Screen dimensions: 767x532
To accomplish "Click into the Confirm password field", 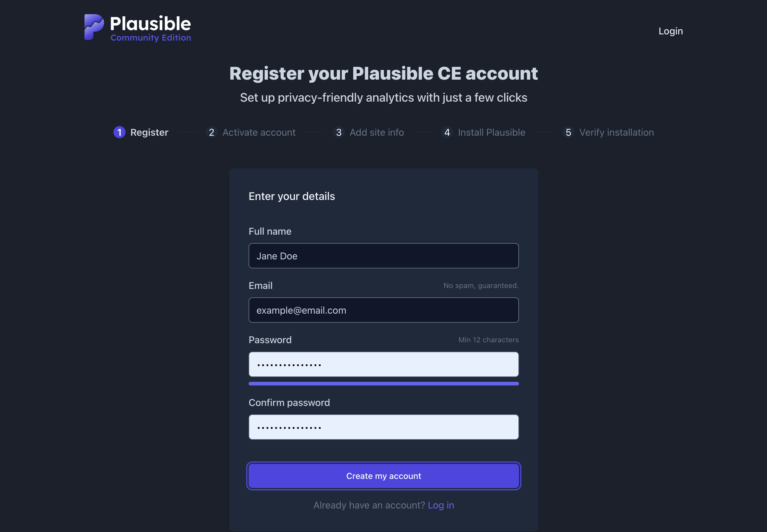I will pyautogui.click(x=384, y=427).
